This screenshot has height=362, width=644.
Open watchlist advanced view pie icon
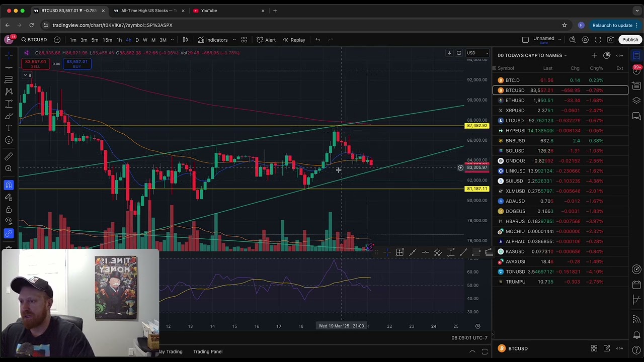[607, 55]
